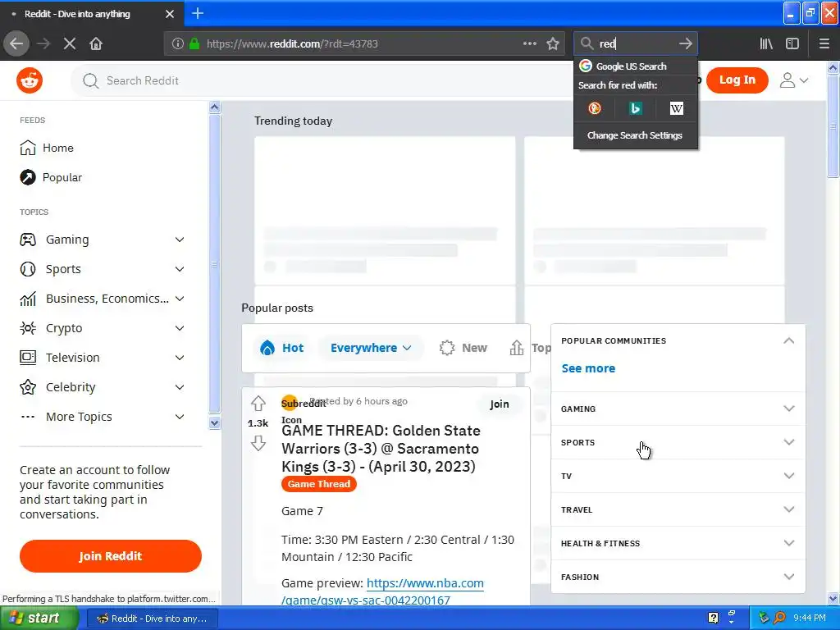This screenshot has width=840, height=630.
Task: Click the browser search box containing red
Action: tap(636, 44)
